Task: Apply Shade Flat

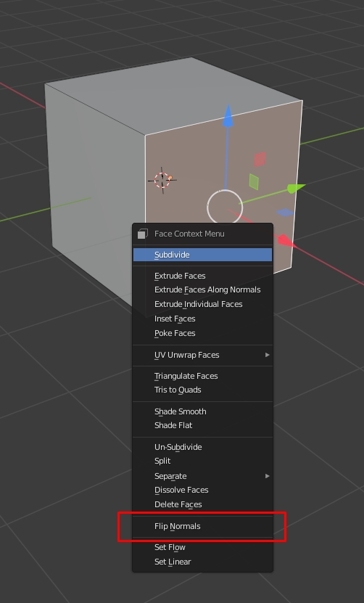Action: coord(202,425)
